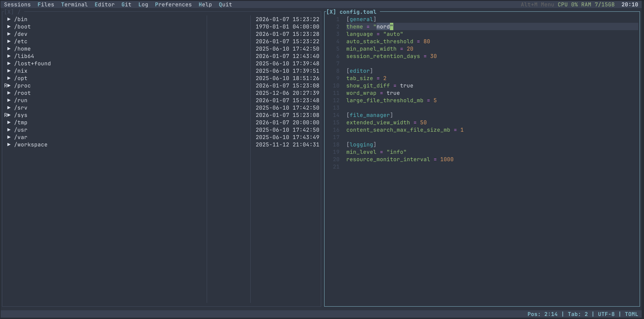Click the Tab: 2 indentation indicator

click(x=578, y=314)
